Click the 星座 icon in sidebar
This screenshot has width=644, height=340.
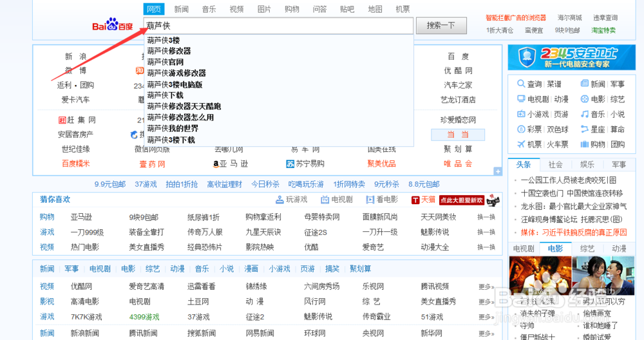(585, 129)
